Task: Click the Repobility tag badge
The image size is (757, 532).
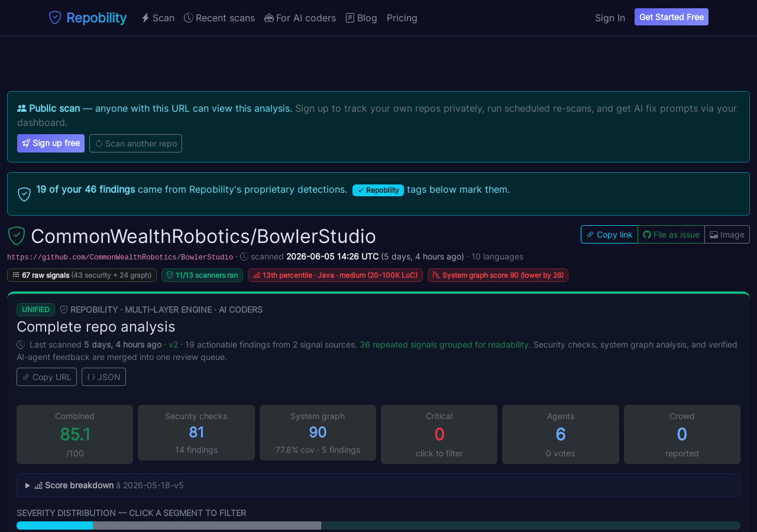Action: coord(378,190)
